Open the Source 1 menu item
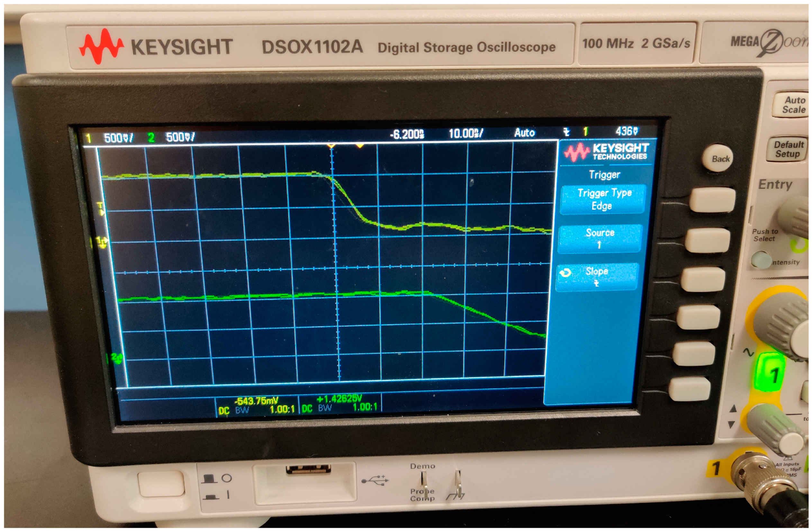The image size is (812, 532). pyautogui.click(x=600, y=239)
